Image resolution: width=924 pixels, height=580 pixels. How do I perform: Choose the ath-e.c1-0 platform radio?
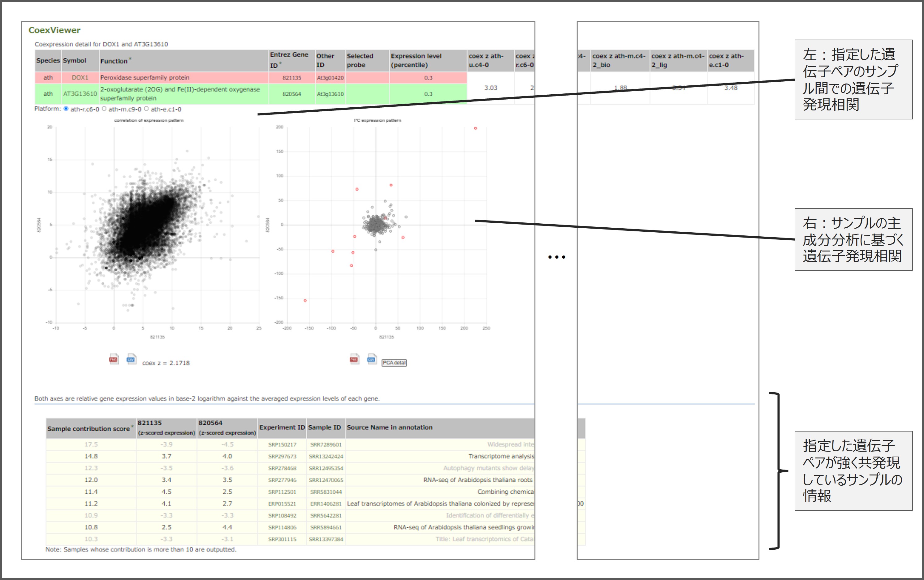[146, 109]
